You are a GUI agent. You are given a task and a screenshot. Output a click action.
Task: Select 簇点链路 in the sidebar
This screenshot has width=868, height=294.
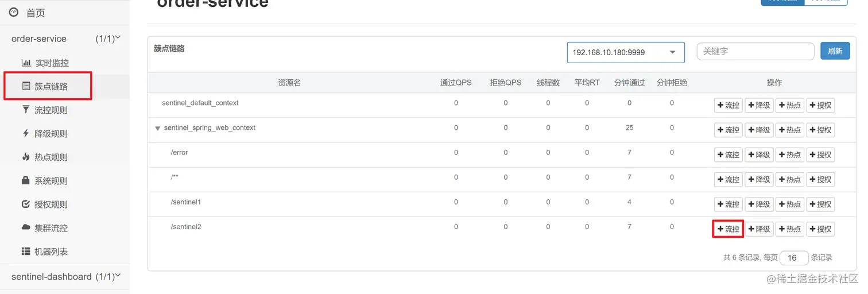[51, 86]
